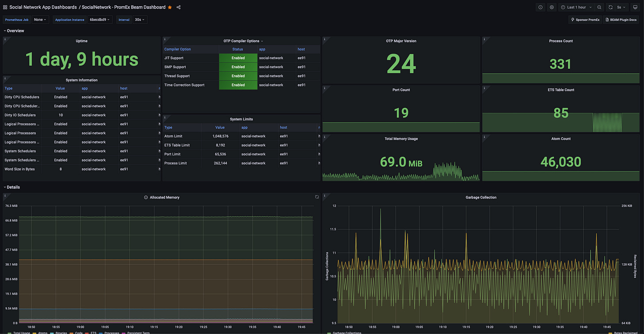Click the dashboards grid icon
Viewport: 644px width, 334px height.
pos(5,7)
